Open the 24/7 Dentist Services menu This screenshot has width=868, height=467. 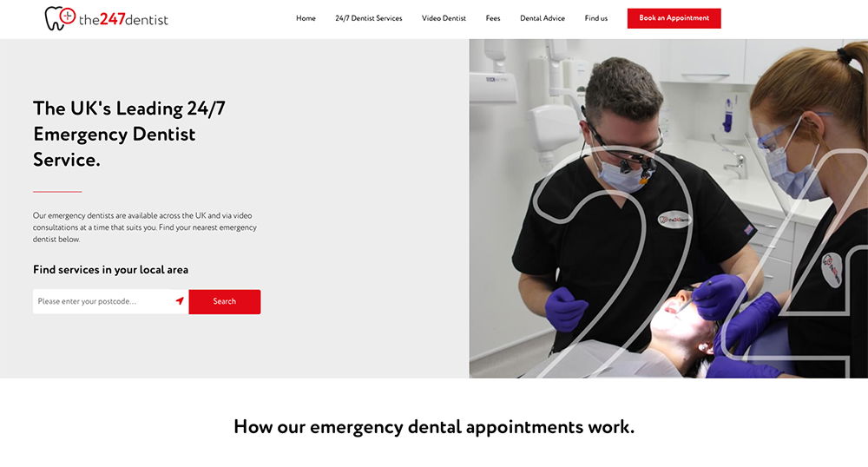369,18
